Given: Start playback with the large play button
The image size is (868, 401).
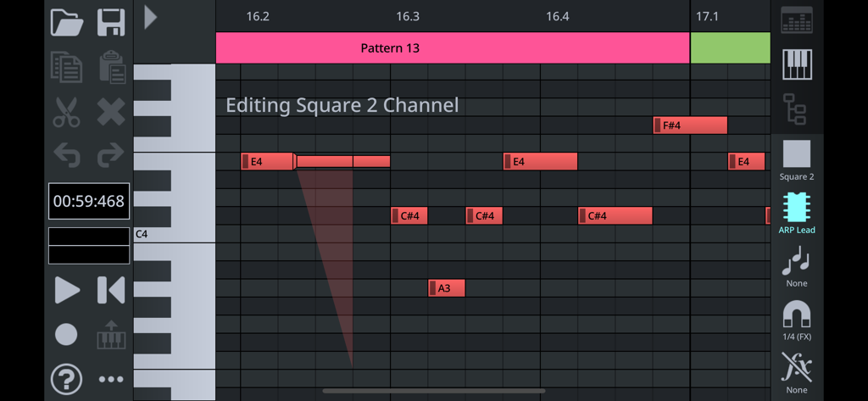Looking at the screenshot, I should point(67,290).
